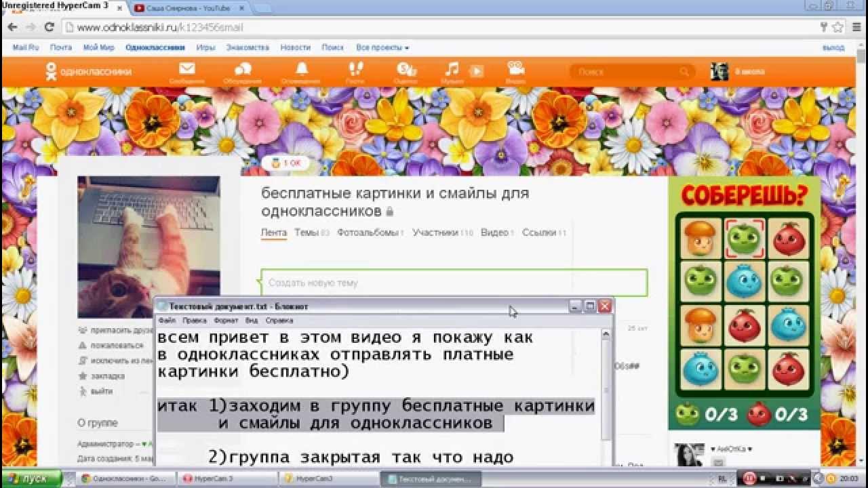Open the Справка menu in Notepad
Image resolution: width=868 pixels, height=488 pixels.
(x=279, y=320)
